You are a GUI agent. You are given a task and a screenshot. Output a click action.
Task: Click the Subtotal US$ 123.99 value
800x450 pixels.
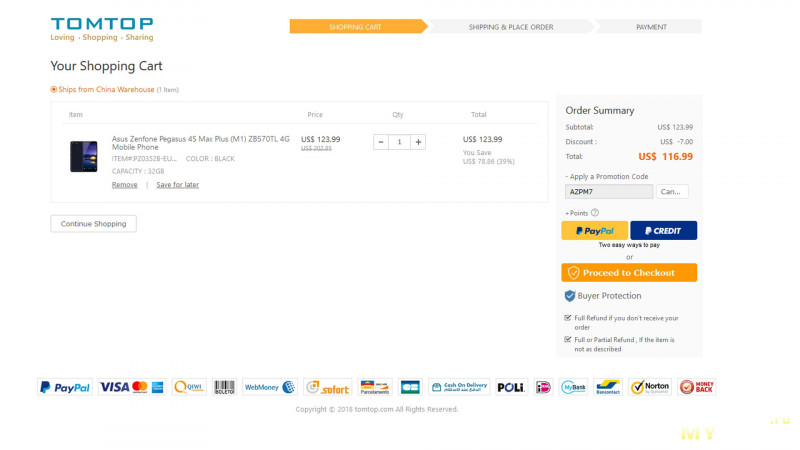[x=674, y=127]
